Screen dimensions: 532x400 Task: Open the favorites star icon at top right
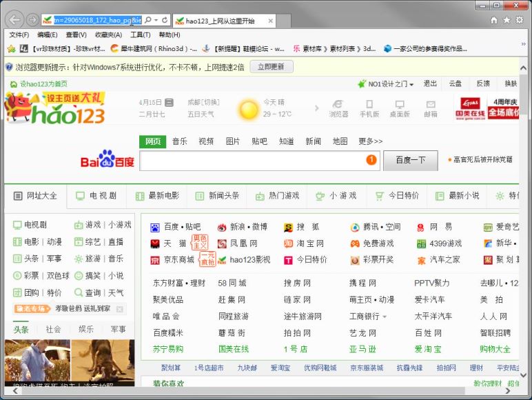click(507, 20)
